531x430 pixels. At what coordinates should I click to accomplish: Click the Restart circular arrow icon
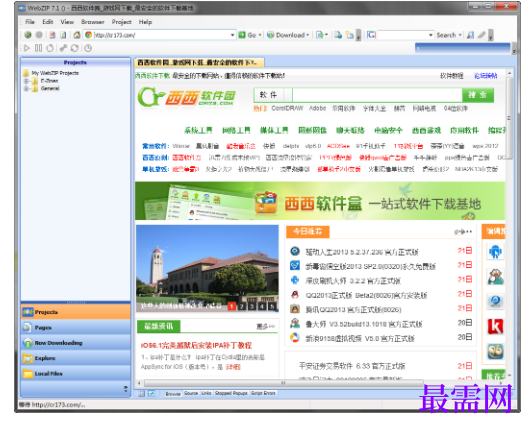pos(50,48)
